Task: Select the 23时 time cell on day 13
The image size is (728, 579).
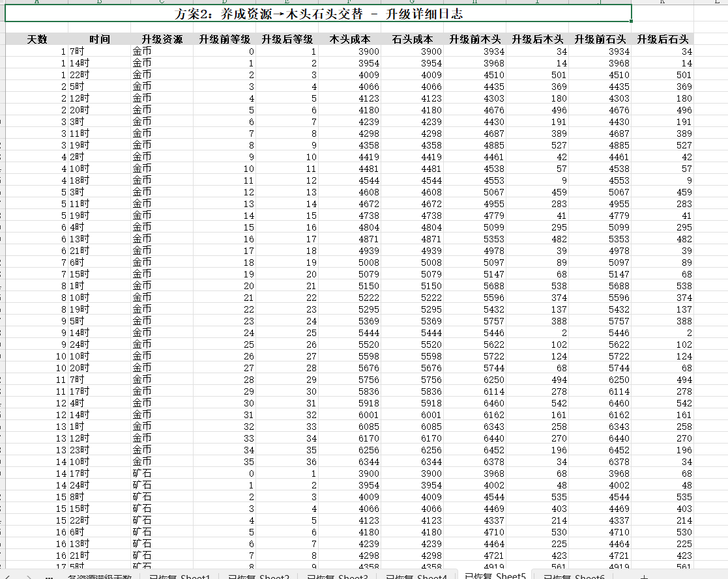Action: point(99,450)
